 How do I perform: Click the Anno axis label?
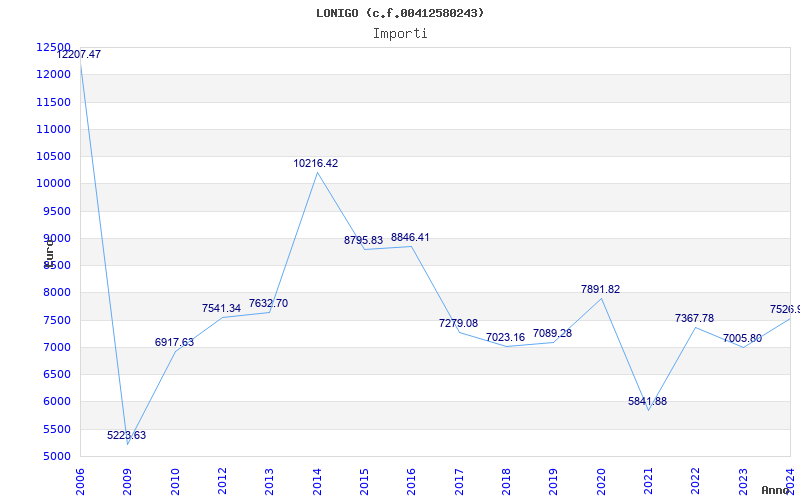776,490
